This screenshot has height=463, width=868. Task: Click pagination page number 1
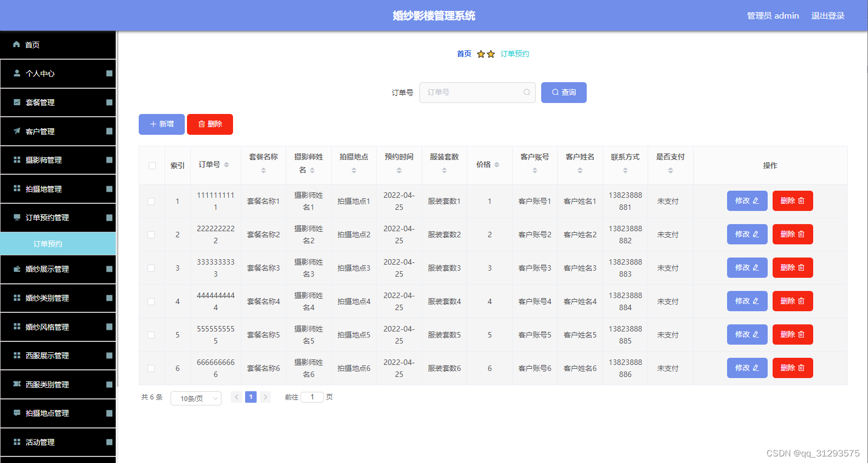click(251, 397)
